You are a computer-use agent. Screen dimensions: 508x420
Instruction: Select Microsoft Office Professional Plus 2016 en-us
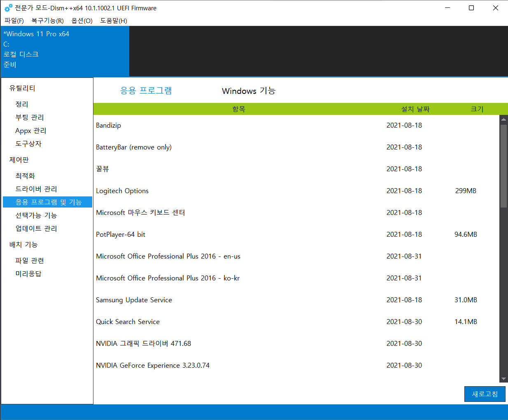(x=296, y=257)
